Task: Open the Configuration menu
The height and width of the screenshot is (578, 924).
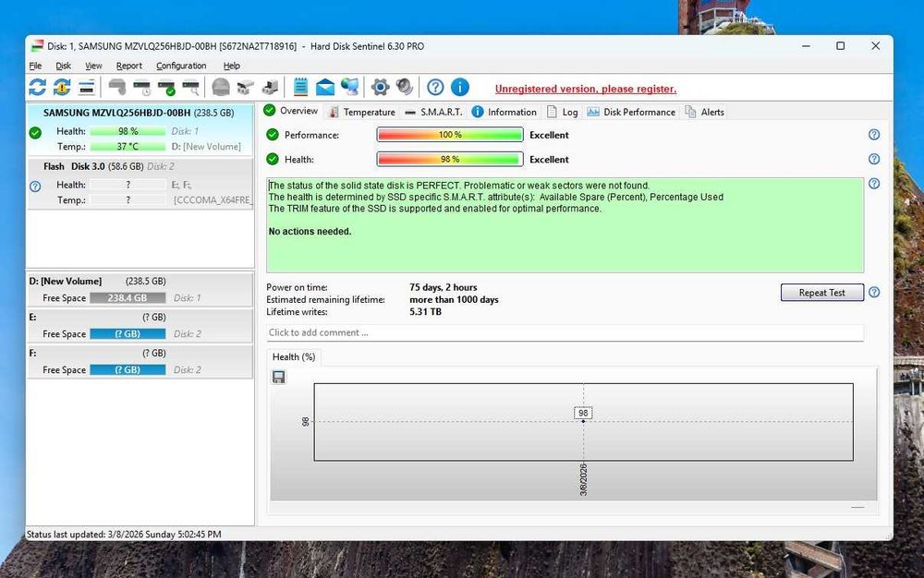Action: (181, 66)
